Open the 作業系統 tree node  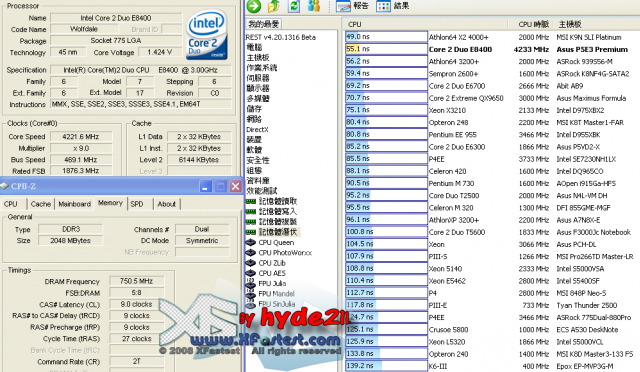262,68
